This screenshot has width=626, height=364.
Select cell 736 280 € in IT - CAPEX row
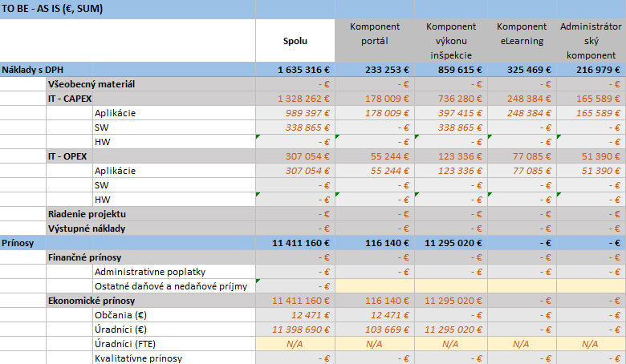pyautogui.click(x=451, y=99)
